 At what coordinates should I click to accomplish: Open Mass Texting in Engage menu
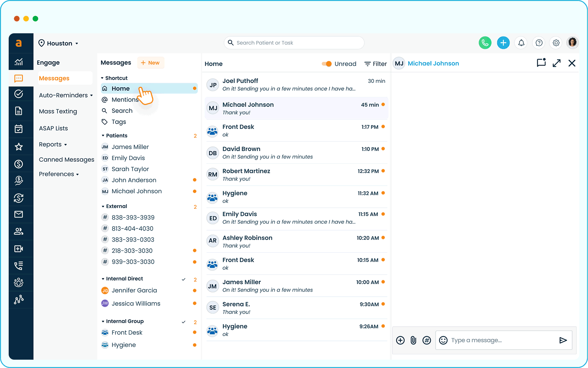(58, 111)
